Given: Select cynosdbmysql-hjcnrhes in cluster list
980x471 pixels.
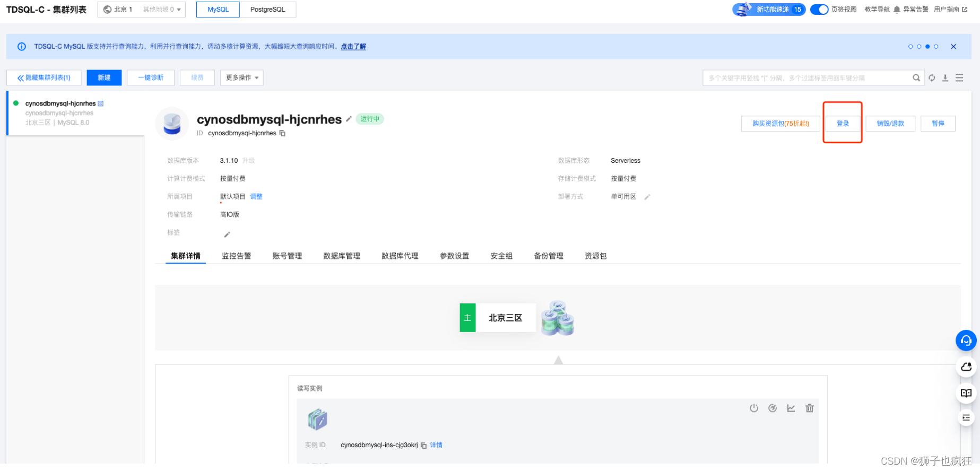Looking at the screenshot, I should (76, 113).
